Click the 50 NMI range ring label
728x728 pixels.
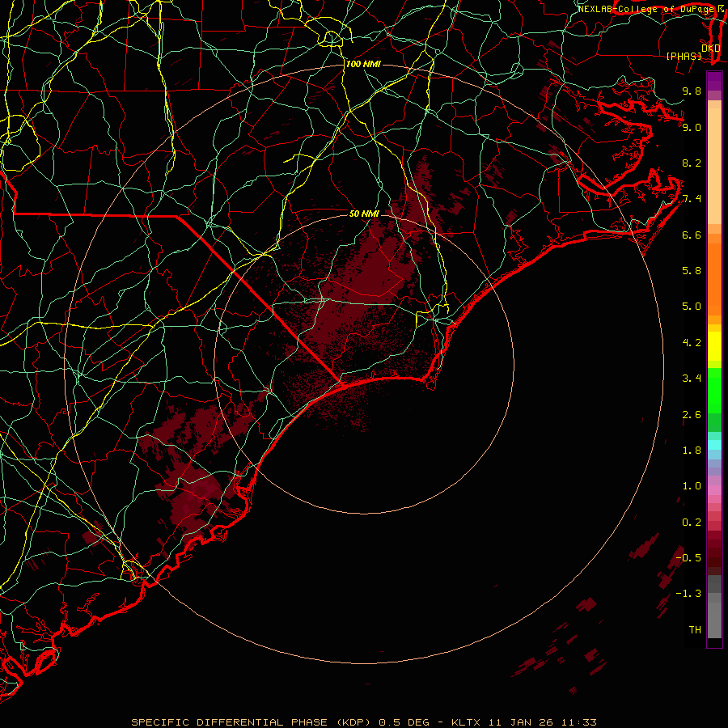(x=364, y=214)
